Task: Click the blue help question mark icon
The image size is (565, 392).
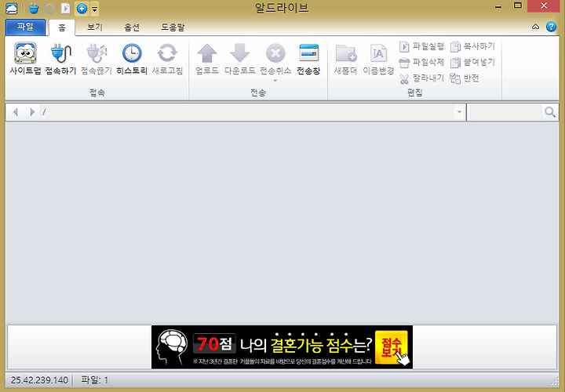Action: pos(551,27)
